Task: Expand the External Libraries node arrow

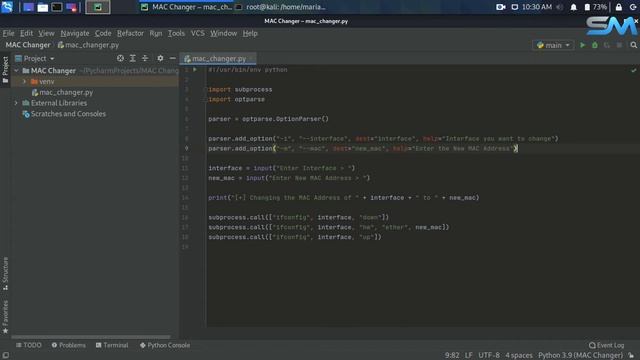Action: click(16, 103)
